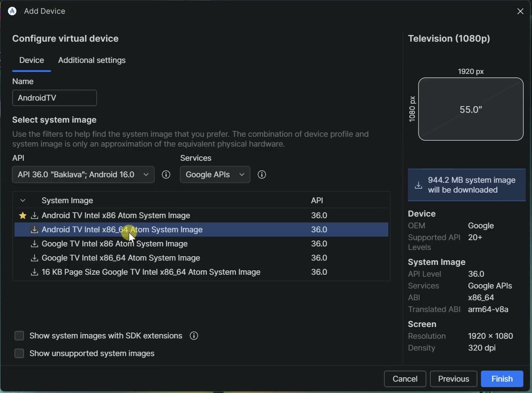This screenshot has height=393, width=532.
Task: Click download icon for Android TV Intel x86 image
Action: click(x=35, y=215)
